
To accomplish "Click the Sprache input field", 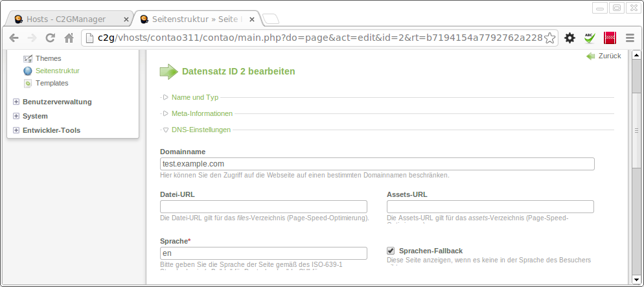I will (x=264, y=253).
